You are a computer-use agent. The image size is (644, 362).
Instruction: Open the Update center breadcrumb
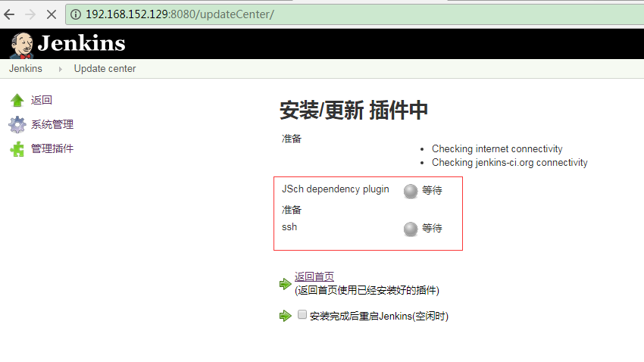(105, 69)
